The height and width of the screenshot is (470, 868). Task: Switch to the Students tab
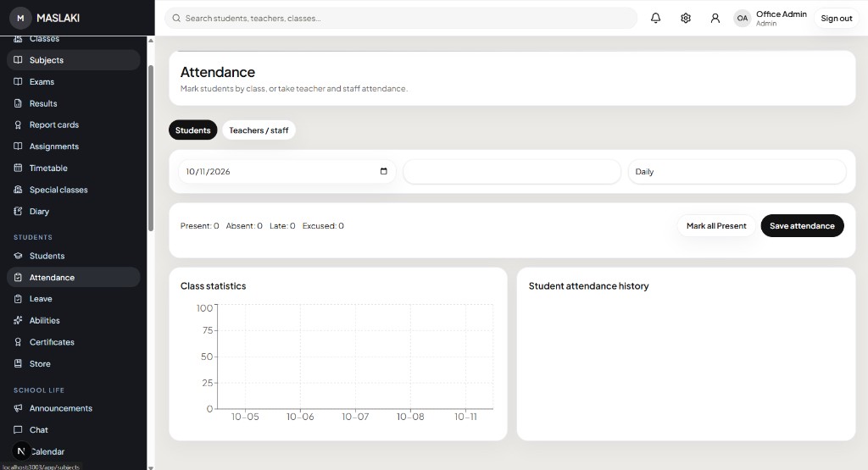192,130
